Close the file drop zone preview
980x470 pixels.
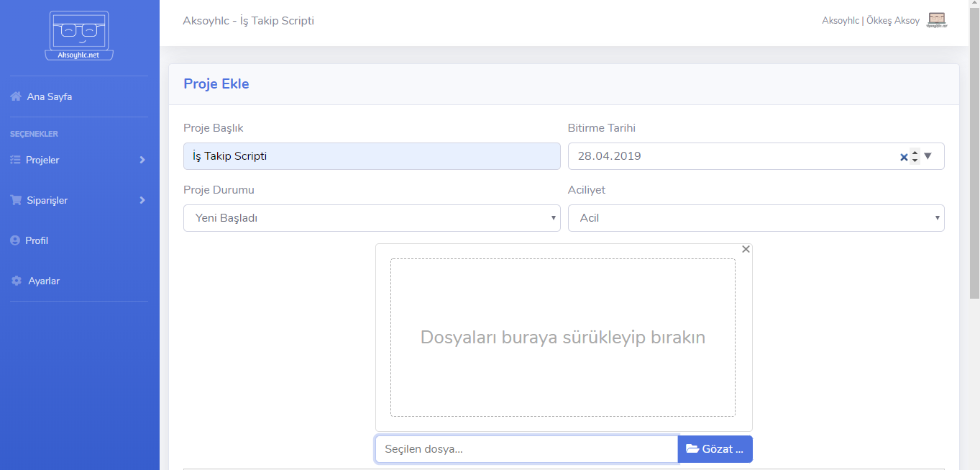pyautogui.click(x=746, y=249)
